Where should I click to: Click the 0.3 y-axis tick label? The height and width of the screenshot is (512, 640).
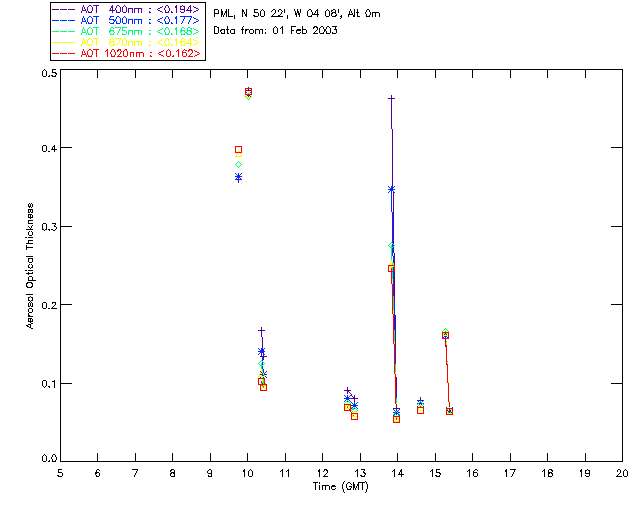(49, 227)
